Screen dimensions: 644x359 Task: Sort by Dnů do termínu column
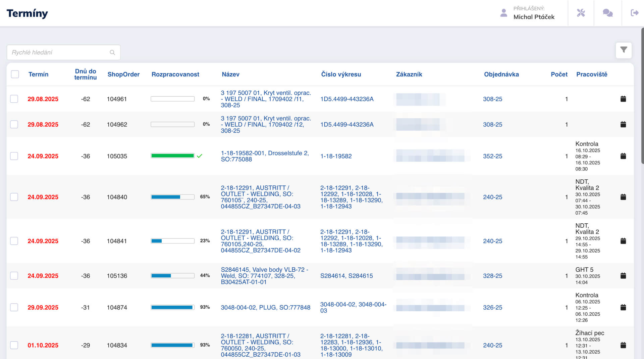click(86, 74)
